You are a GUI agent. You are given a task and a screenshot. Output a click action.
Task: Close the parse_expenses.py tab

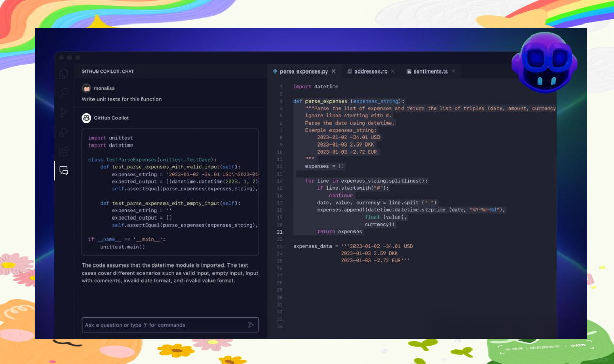pyautogui.click(x=334, y=71)
